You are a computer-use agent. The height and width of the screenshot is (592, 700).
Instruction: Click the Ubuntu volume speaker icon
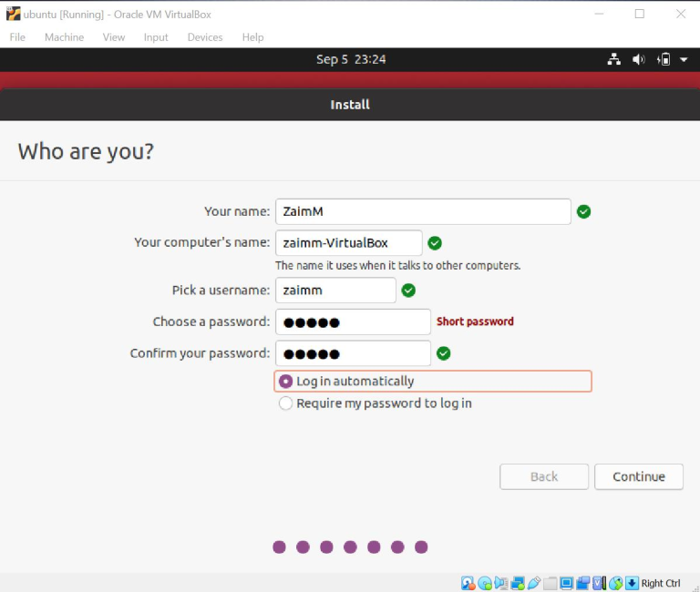click(x=639, y=59)
